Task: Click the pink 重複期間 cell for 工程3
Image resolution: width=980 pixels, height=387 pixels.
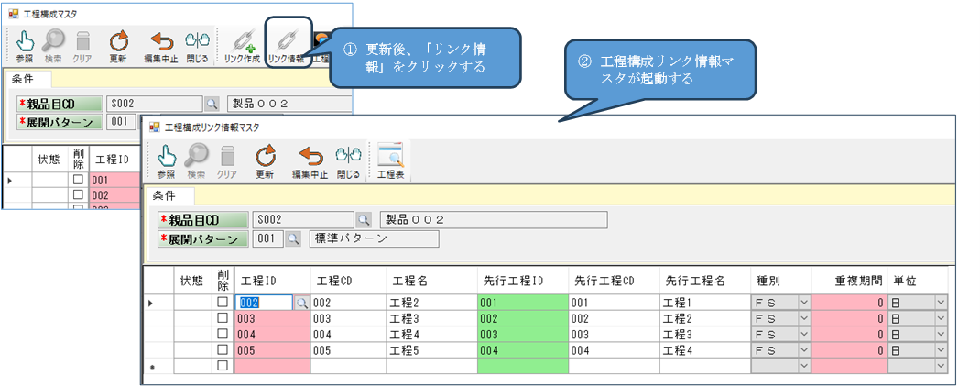Action: [849, 317]
